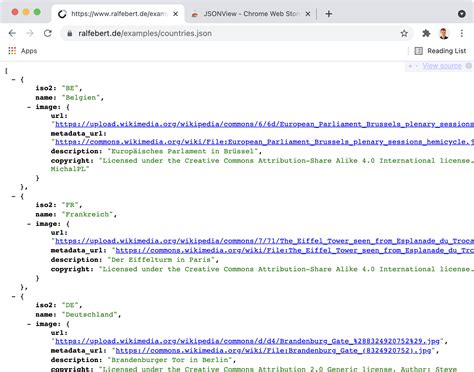The image size is (474, 372).
Task: Click the circular icon at tab bar end
Action: click(x=462, y=14)
